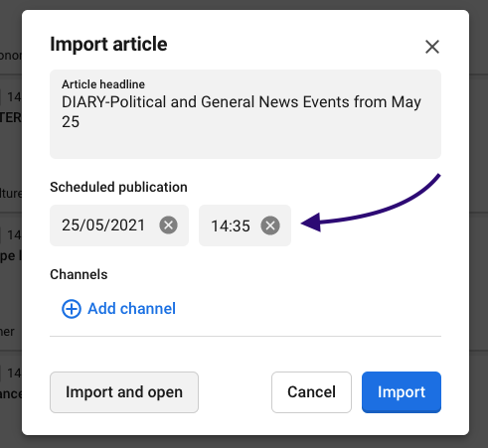
Task: Click the Article headline label
Action: tap(103, 84)
